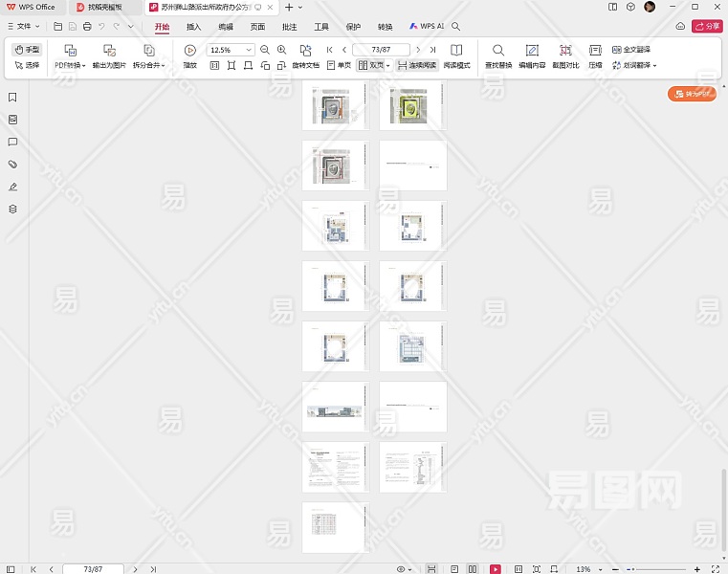728x574 pixels.
Task: Click the 旋转文档 rotate document icon
Action: point(305,50)
